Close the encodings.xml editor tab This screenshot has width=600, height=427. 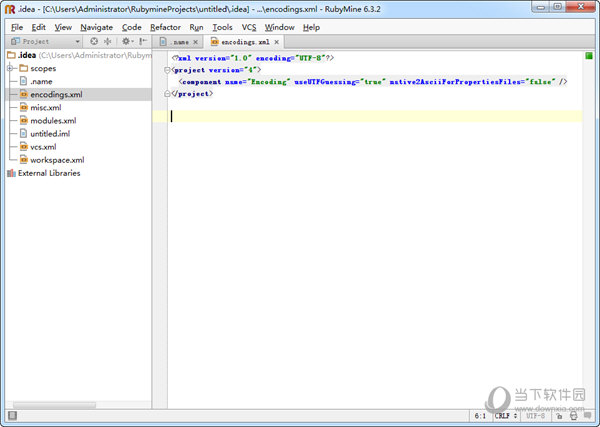[277, 42]
